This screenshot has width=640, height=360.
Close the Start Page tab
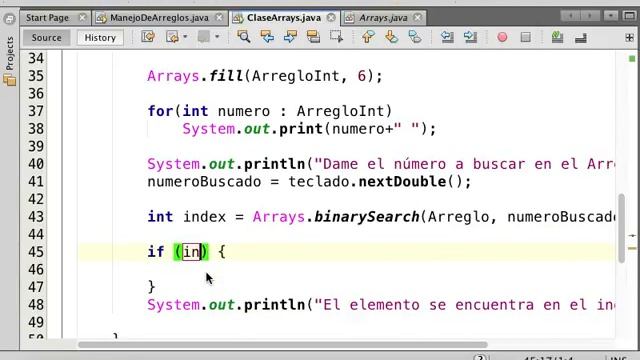click(82, 18)
